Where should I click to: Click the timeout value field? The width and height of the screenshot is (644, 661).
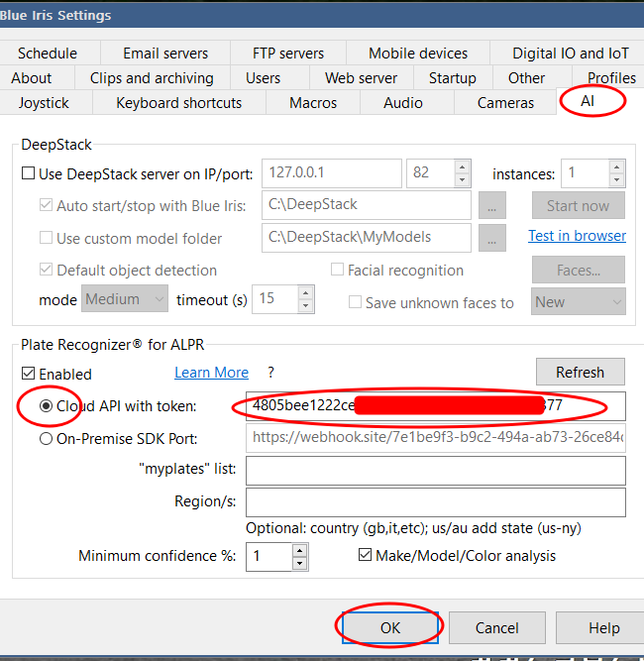point(275,299)
